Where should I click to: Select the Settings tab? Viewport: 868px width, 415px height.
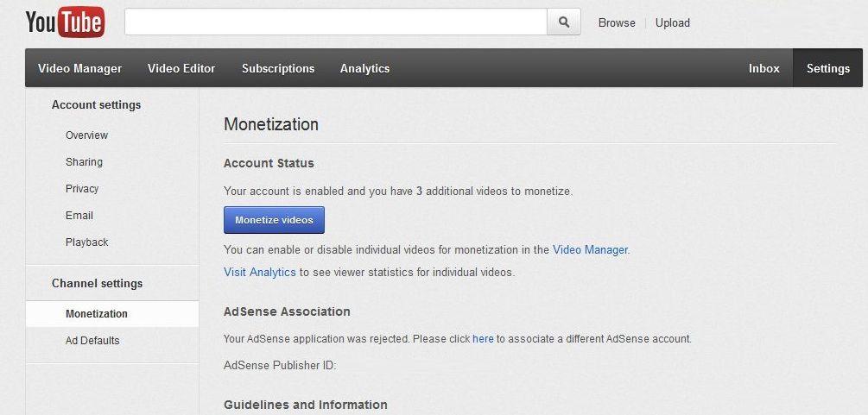point(827,68)
